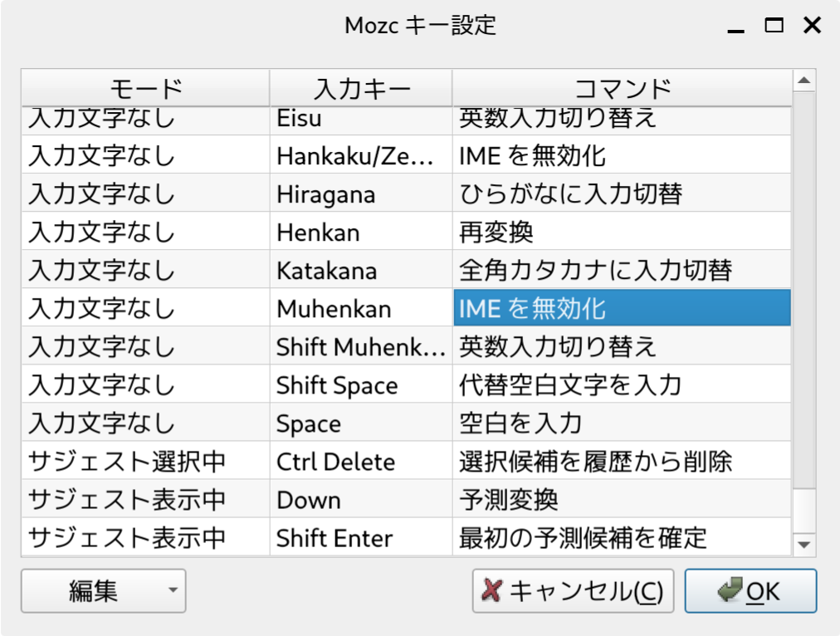Screen dimensions: 840x636
Task: Sort by the モード column header
Action: [145, 88]
